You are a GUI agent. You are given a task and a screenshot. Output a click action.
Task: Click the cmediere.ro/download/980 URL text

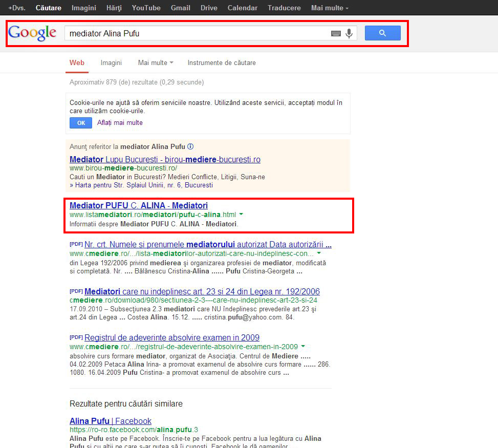click(x=193, y=300)
